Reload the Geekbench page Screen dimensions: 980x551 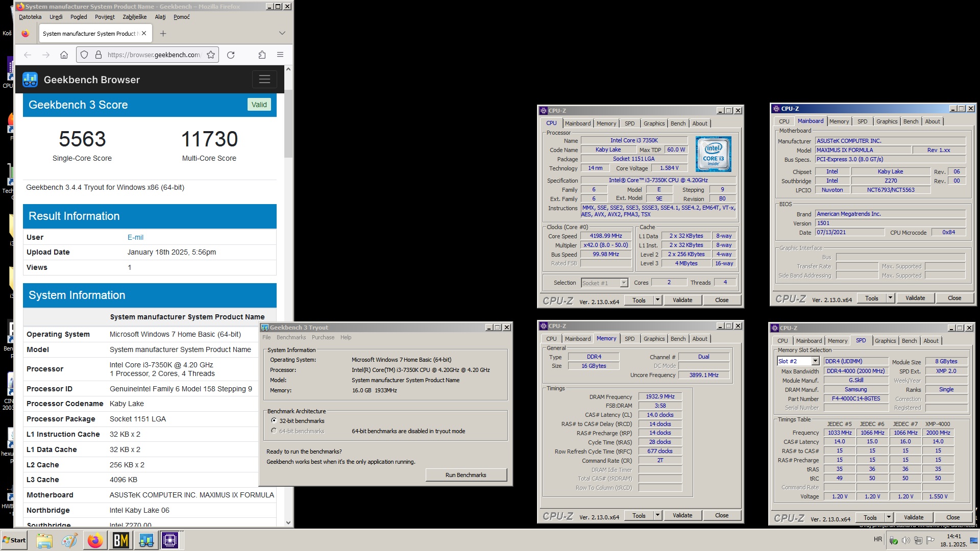(x=231, y=55)
